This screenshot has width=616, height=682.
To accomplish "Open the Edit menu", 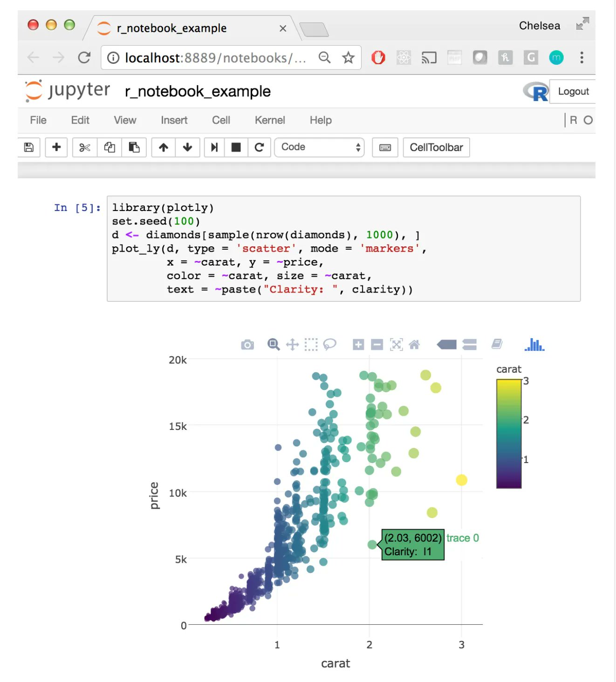I will [x=80, y=120].
